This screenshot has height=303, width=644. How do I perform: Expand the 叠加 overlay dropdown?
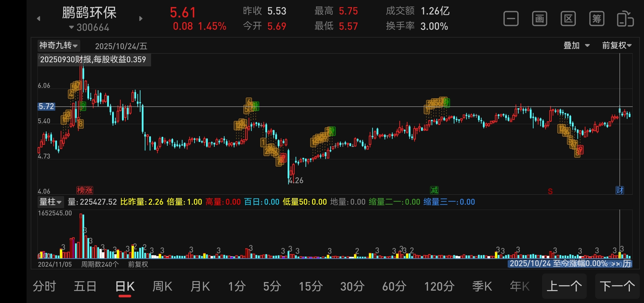(576, 46)
